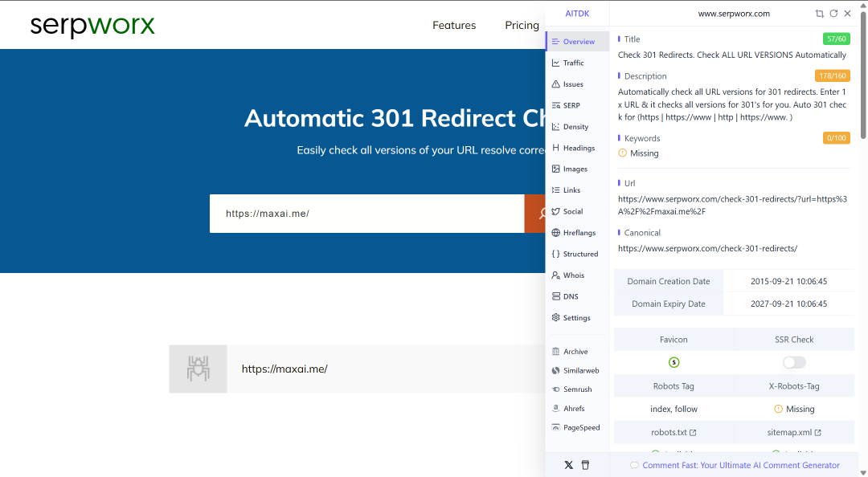The height and width of the screenshot is (477, 868).
Task: Click the X (Twitter) icon at panel bottom
Action: (x=568, y=465)
